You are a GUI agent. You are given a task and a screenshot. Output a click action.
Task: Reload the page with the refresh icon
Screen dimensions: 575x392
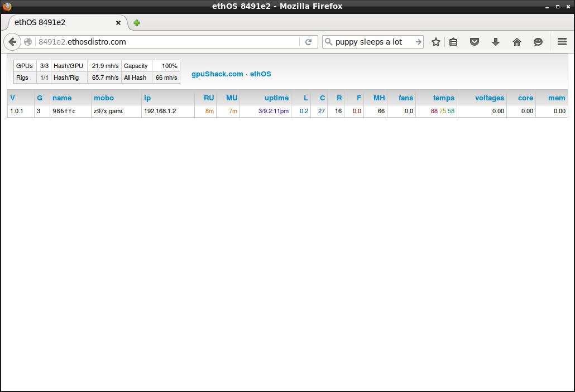coord(308,42)
